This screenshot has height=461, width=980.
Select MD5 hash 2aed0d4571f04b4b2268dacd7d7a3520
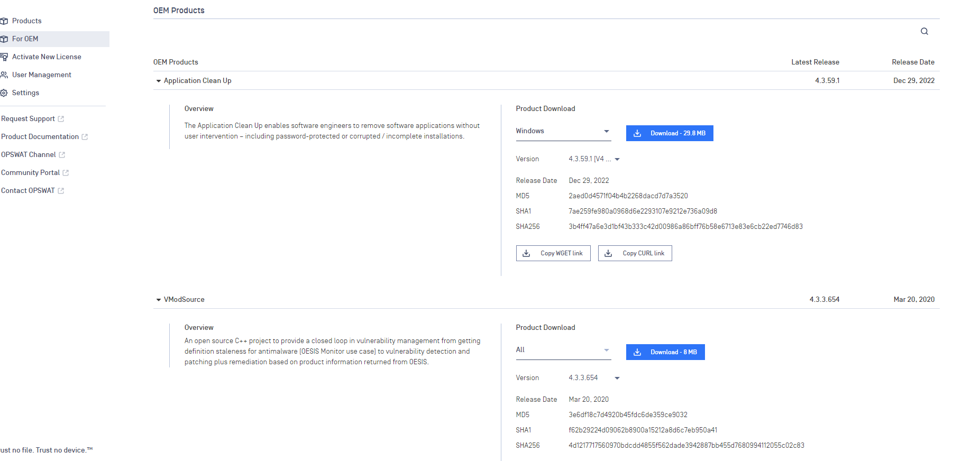(x=628, y=196)
